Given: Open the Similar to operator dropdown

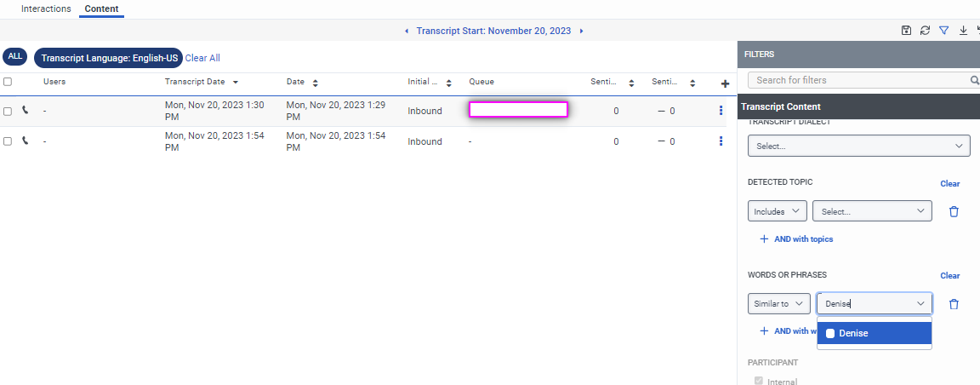Looking at the screenshot, I should click(778, 304).
